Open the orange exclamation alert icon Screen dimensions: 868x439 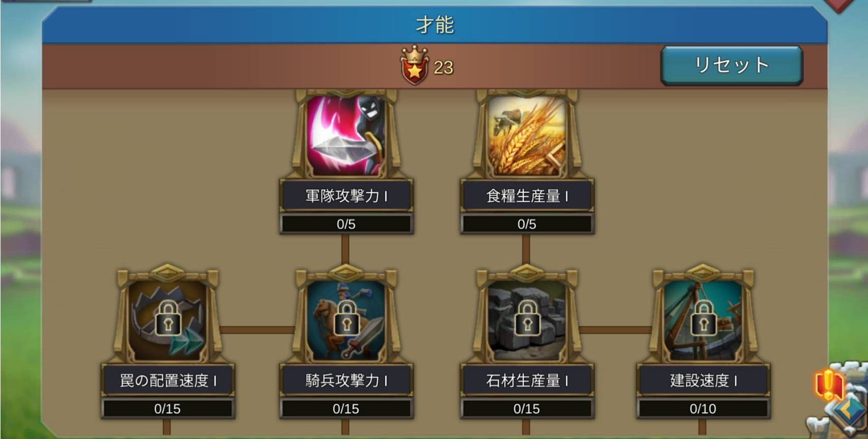(x=828, y=385)
